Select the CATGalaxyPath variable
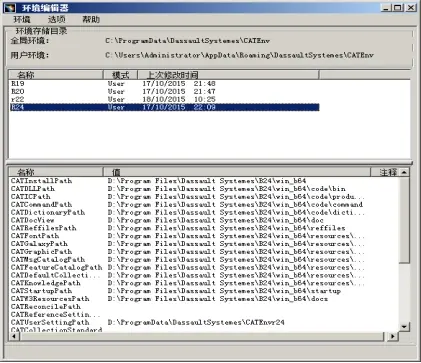The height and width of the screenshot is (363, 421). coord(39,244)
